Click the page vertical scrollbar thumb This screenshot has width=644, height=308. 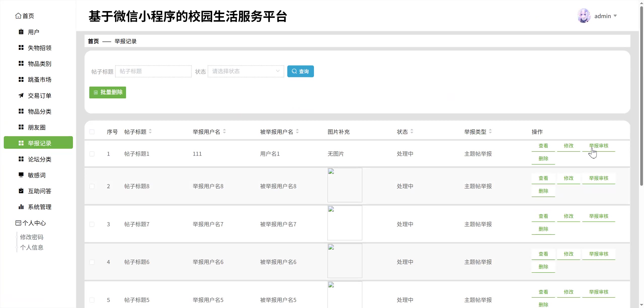(x=641, y=96)
